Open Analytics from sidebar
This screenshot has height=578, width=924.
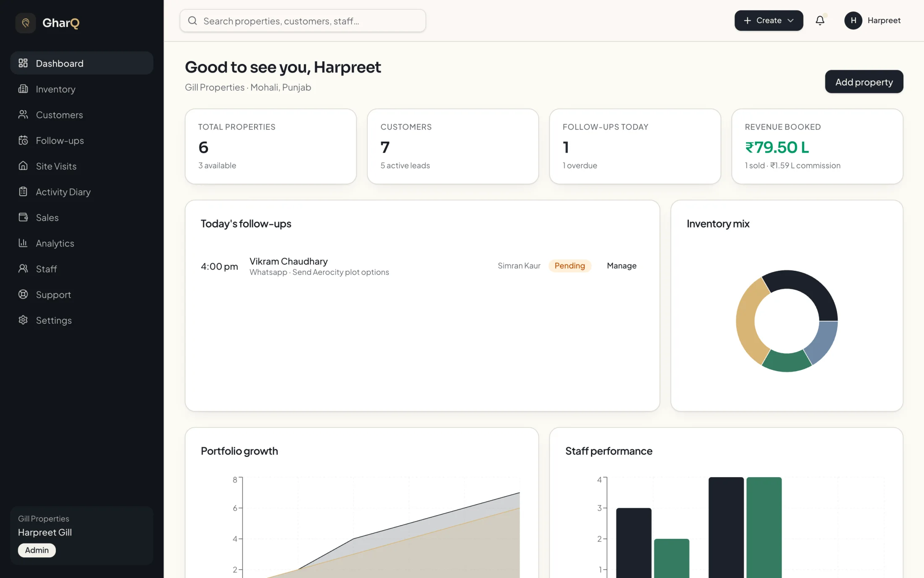point(82,243)
